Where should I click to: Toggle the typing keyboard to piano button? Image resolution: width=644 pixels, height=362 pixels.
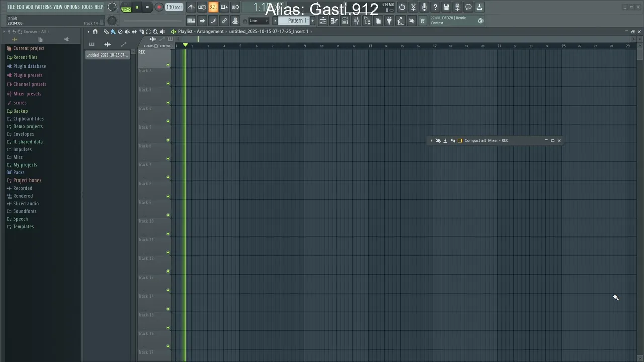pyautogui.click(x=191, y=21)
